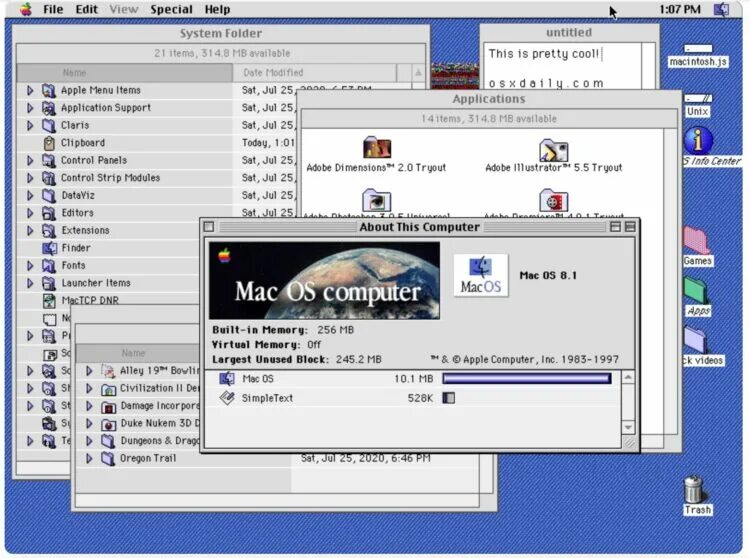Expand the Dungeons & Dragons folder
This screenshot has height=558, width=750.
(x=89, y=441)
